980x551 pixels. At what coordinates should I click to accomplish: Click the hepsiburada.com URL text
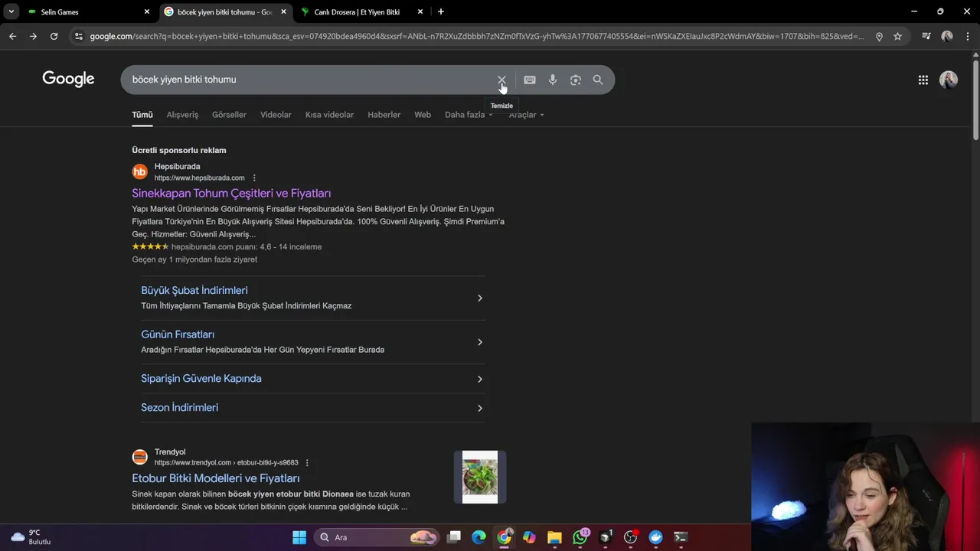[x=200, y=178]
